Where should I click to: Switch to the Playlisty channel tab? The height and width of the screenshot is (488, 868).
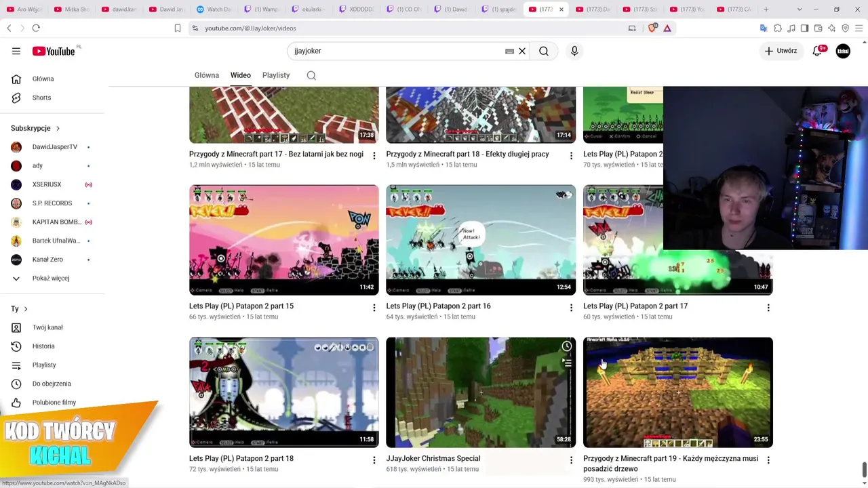point(276,75)
